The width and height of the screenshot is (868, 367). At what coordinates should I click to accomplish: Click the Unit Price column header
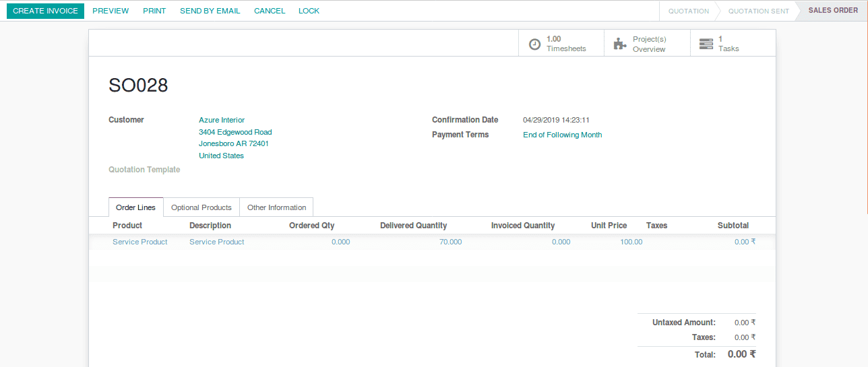pyautogui.click(x=609, y=226)
